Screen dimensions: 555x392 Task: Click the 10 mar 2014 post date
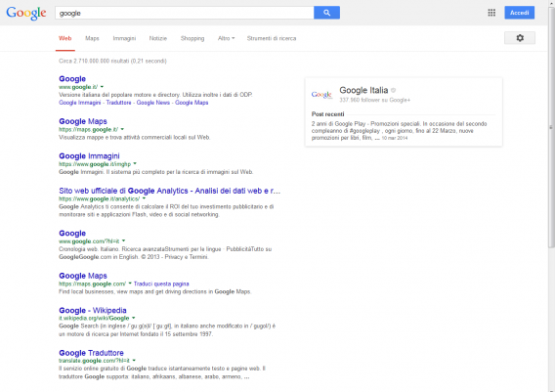click(x=395, y=138)
